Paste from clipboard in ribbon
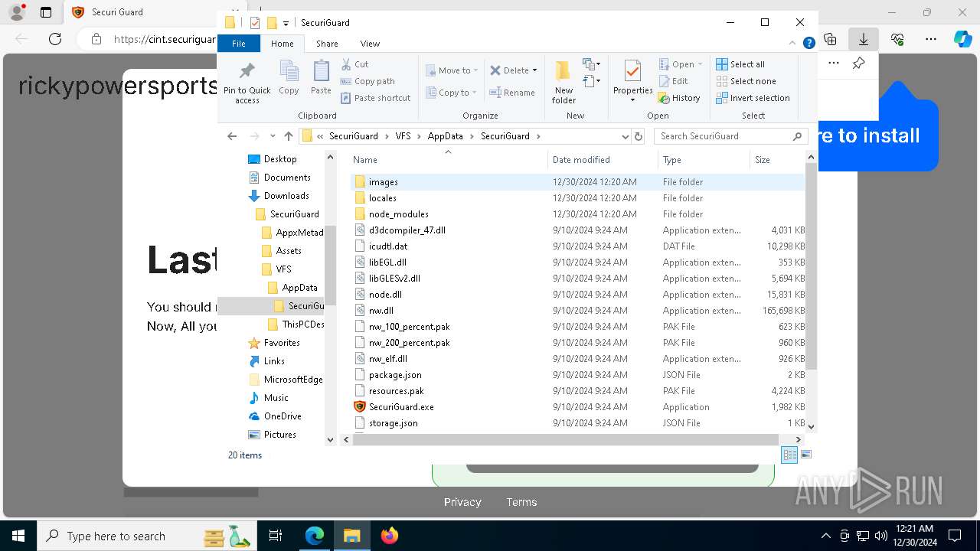Screen dimensions: 980x551 tap(321, 78)
